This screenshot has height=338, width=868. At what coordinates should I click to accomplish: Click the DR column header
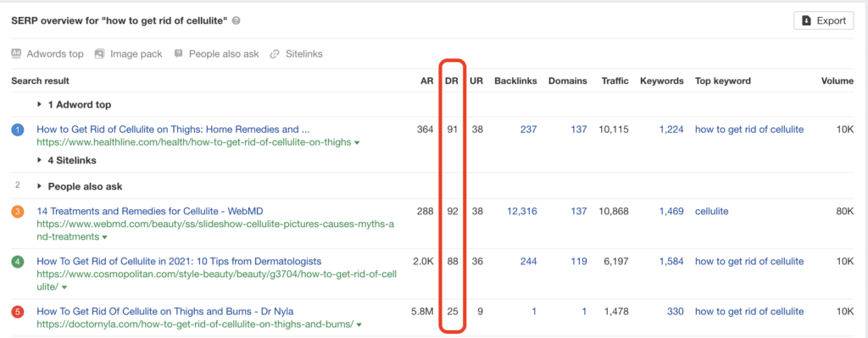[451, 80]
